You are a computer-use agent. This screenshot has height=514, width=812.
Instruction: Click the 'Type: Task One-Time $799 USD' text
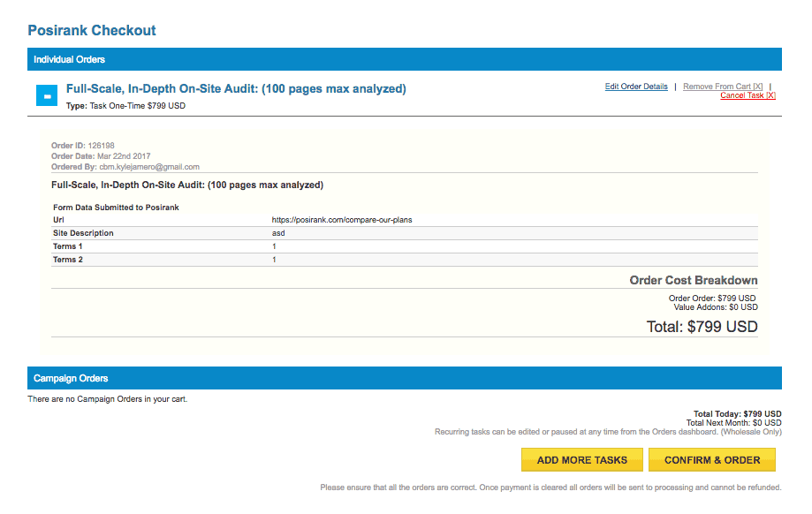point(125,106)
